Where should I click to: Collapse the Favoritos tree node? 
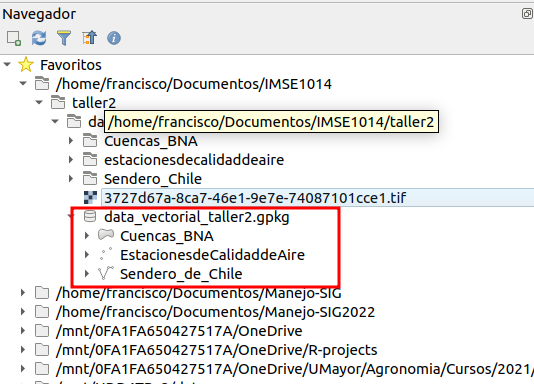click(7, 64)
